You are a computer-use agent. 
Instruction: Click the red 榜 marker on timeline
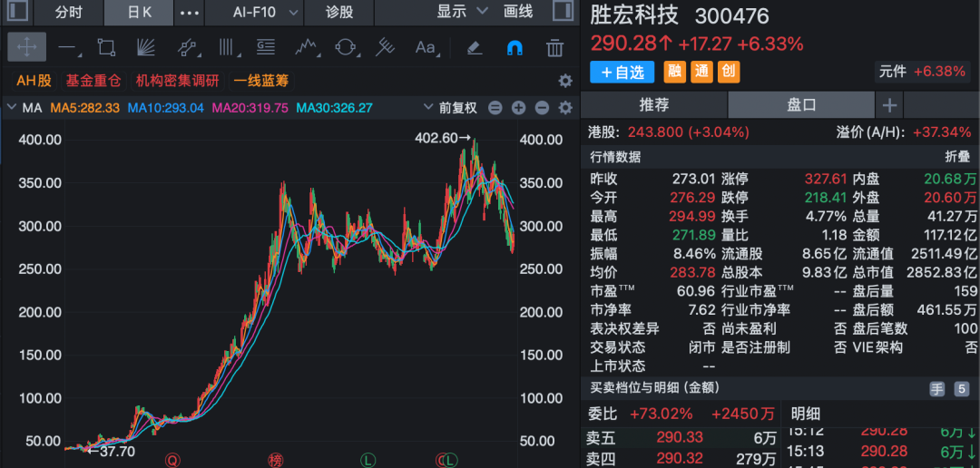click(x=276, y=461)
